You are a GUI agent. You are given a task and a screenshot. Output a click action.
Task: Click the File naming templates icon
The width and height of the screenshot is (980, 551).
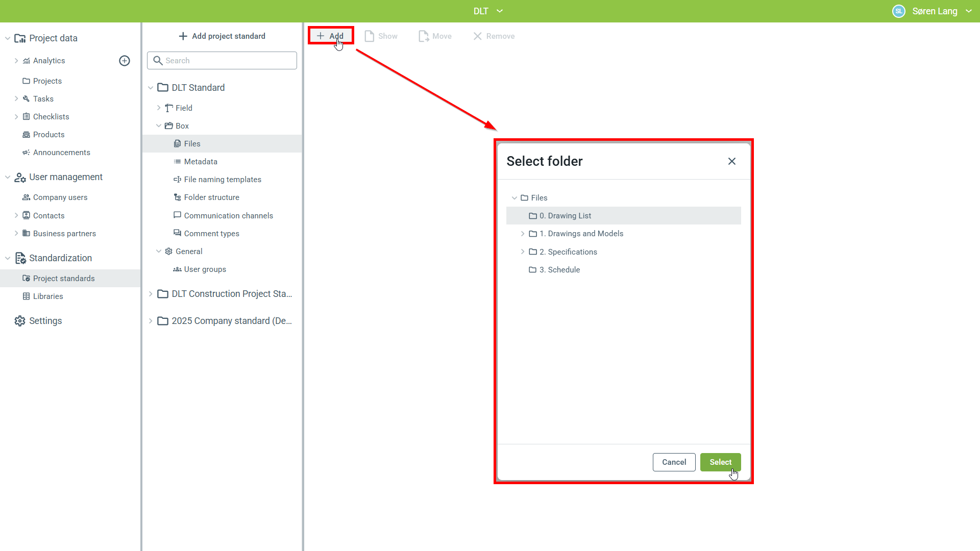(177, 180)
